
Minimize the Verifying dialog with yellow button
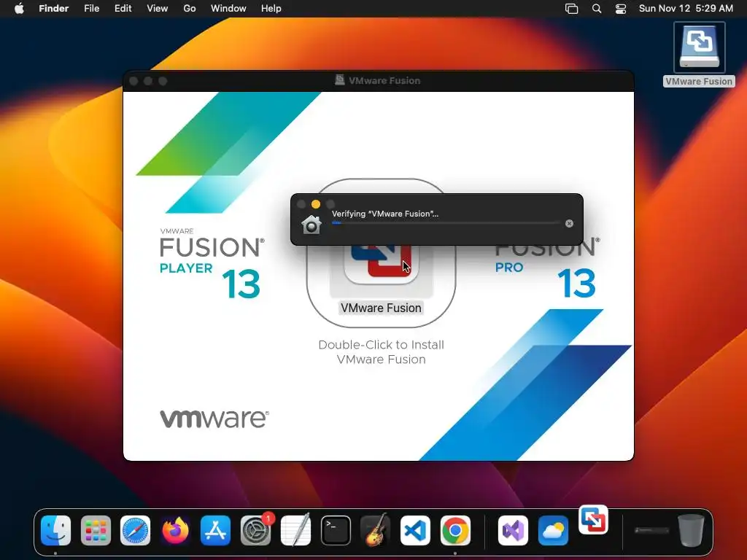(316, 204)
